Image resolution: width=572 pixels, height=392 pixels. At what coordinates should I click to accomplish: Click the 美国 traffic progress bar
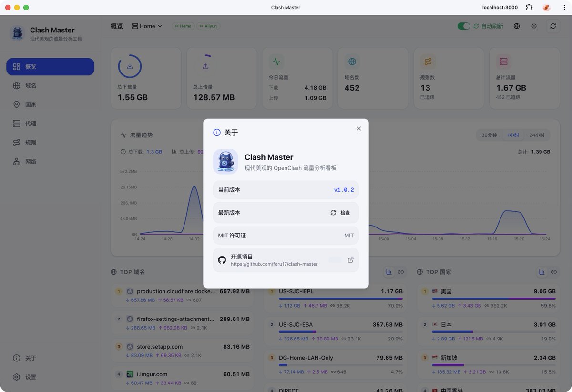(494, 299)
